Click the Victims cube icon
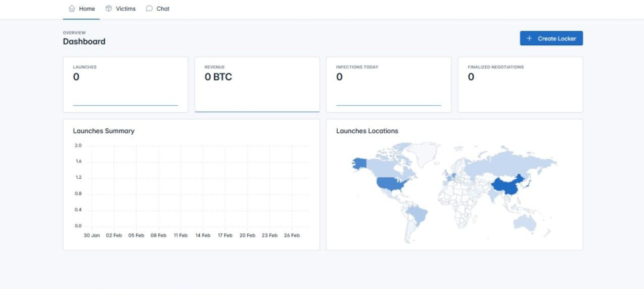The width and height of the screenshot is (644, 289). tap(108, 8)
